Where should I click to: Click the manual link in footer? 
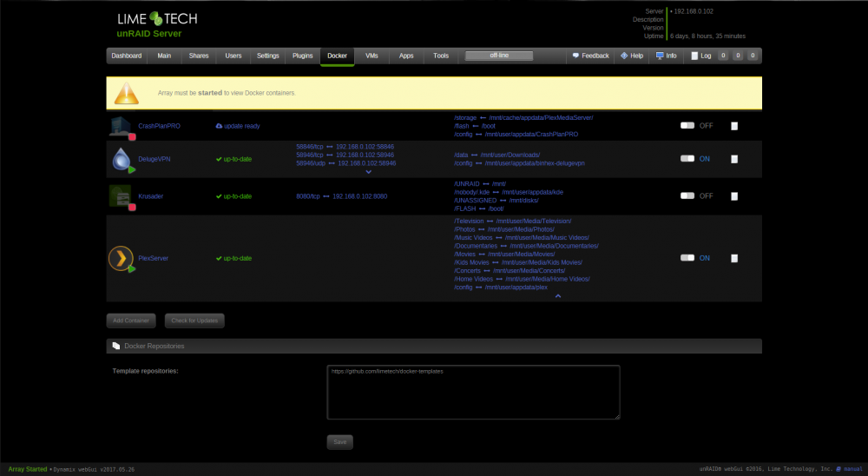[x=853, y=469]
